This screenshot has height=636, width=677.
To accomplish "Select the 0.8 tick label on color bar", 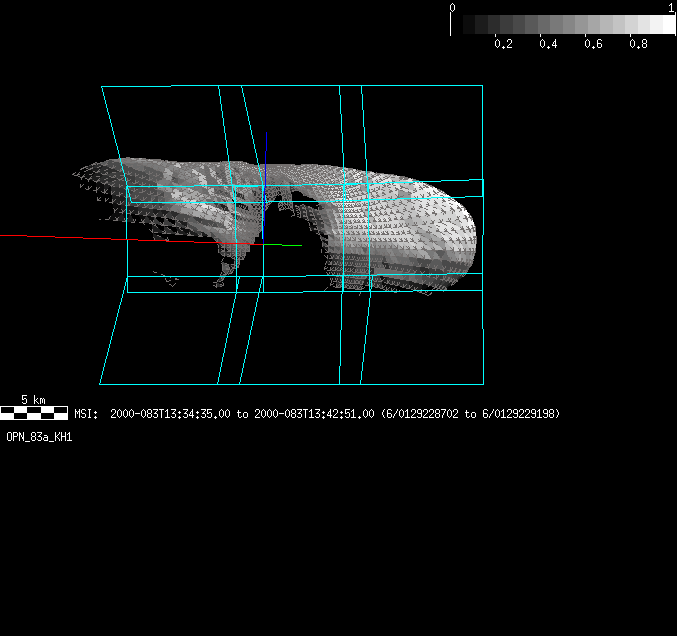I will click(638, 44).
